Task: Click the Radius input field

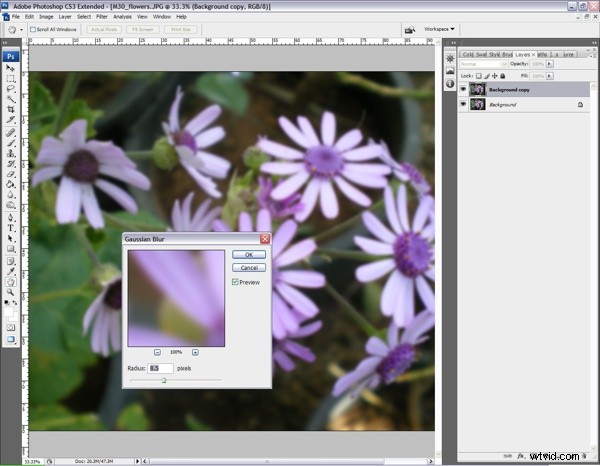Action: pyautogui.click(x=160, y=368)
